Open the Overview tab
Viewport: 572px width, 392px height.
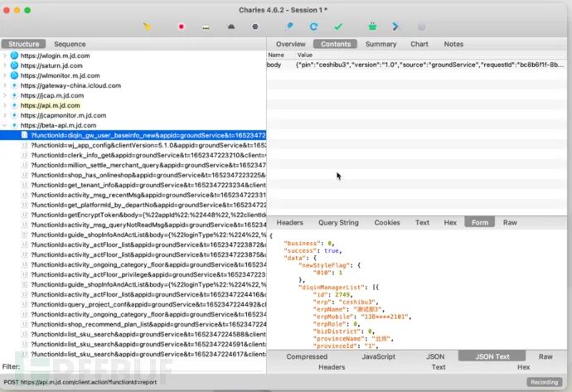click(x=290, y=44)
